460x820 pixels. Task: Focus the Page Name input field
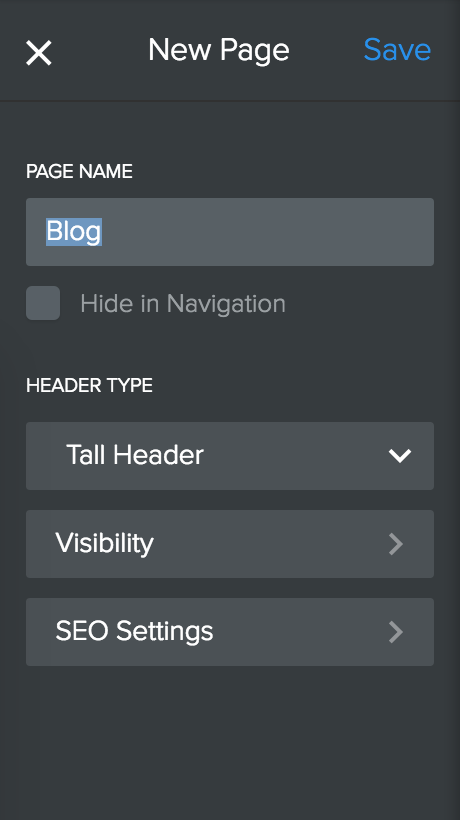click(230, 232)
